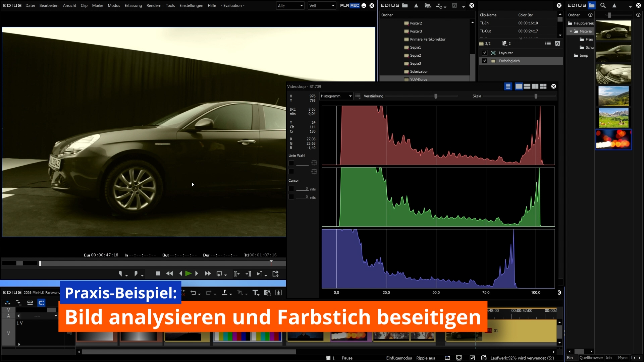Open the Einstellungen menu
The width and height of the screenshot is (644, 362).
point(191,5)
